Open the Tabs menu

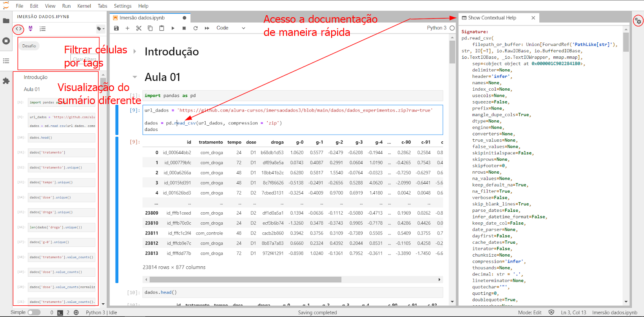(x=103, y=6)
